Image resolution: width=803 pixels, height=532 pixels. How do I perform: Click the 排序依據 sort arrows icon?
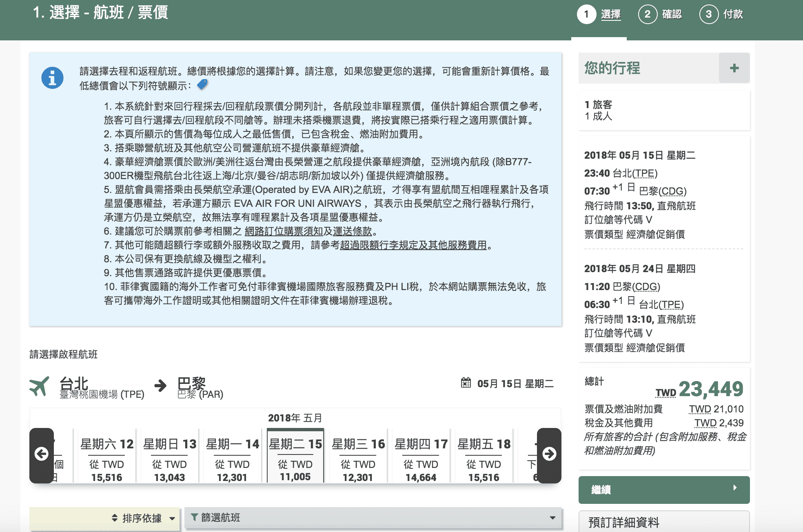(x=115, y=518)
